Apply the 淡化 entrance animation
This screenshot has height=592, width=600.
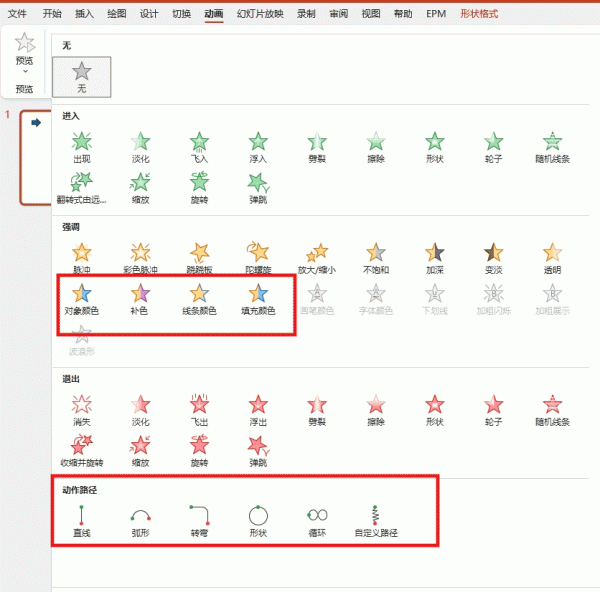140,147
